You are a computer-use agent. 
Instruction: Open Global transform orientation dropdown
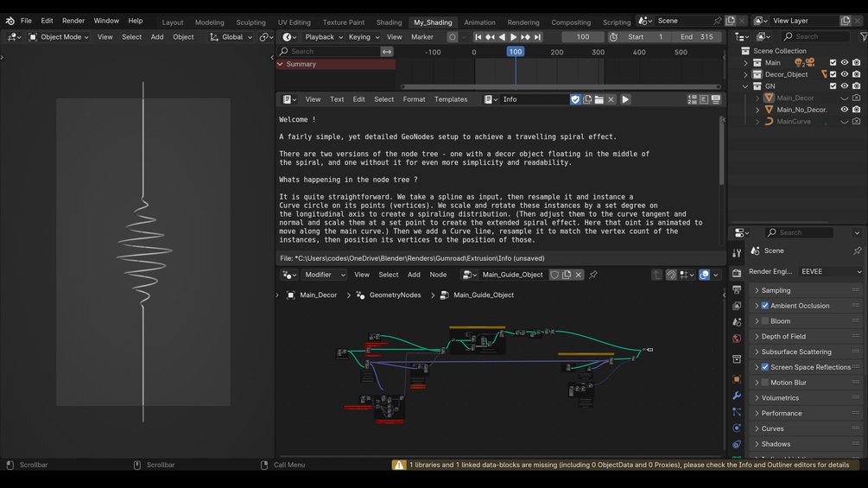click(x=231, y=37)
